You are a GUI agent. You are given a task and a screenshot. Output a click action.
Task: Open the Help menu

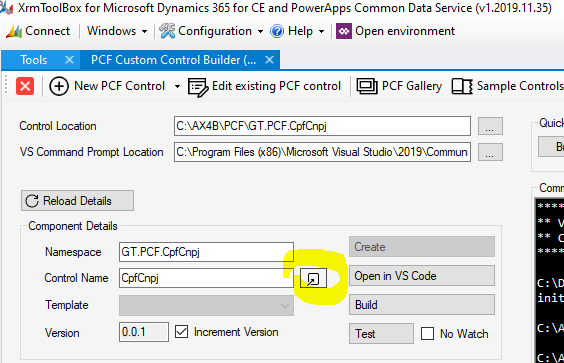[x=297, y=31]
